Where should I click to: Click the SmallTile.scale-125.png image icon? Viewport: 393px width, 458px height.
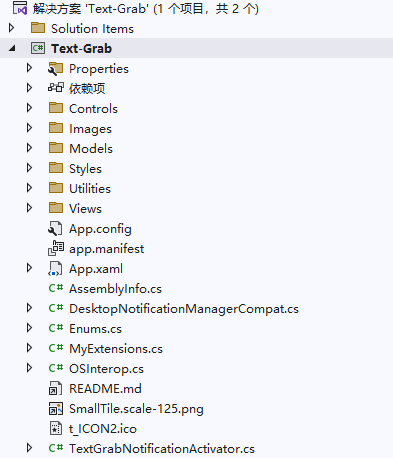(56, 408)
